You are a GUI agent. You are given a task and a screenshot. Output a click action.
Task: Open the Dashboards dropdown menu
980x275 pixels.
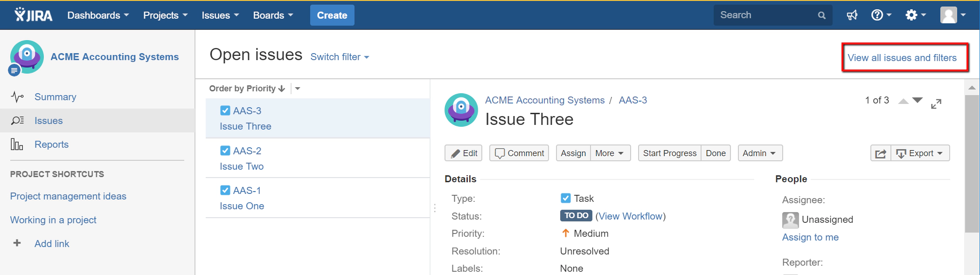[98, 15]
